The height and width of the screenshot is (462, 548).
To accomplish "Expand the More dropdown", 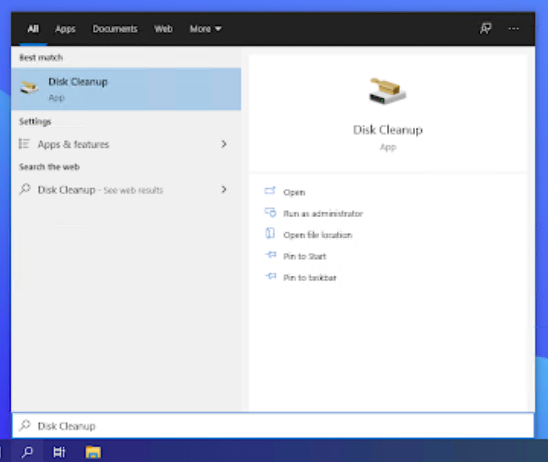I will 205,29.
